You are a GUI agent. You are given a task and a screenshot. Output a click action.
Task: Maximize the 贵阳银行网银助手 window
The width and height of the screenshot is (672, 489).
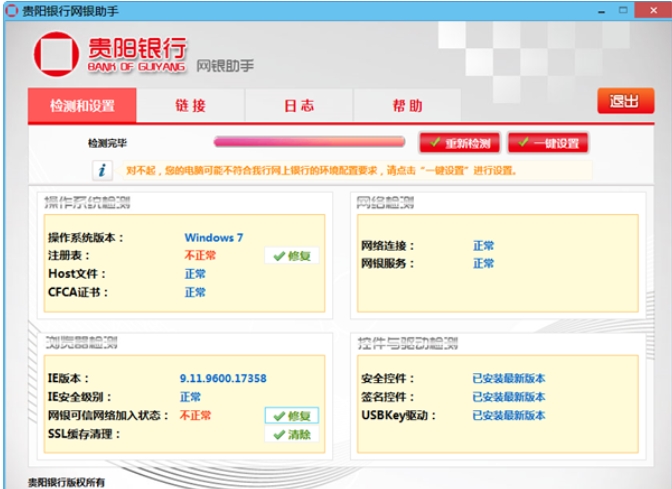pyautogui.click(x=623, y=10)
